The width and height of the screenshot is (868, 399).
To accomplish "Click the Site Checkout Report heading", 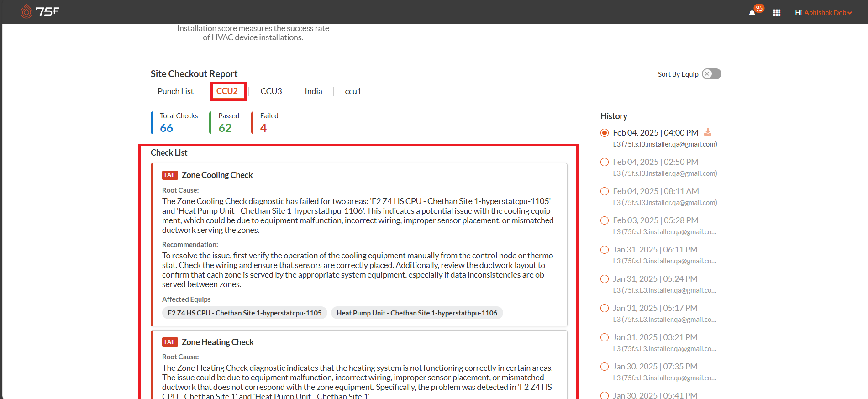I will coord(194,74).
